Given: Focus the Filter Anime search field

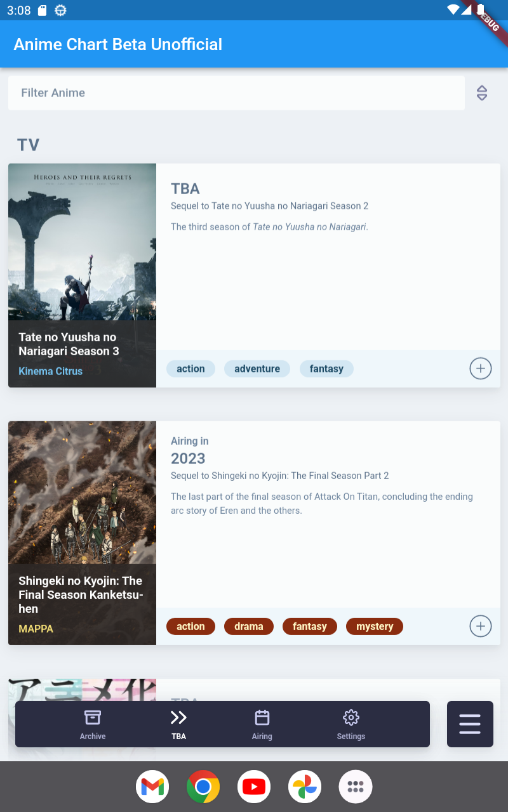Looking at the screenshot, I should 236,93.
